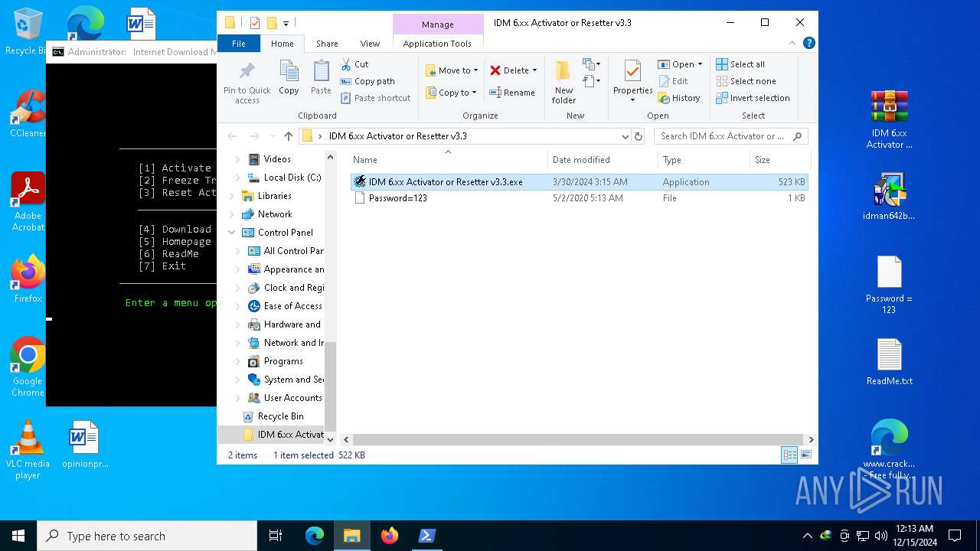Image resolution: width=980 pixels, height=551 pixels.
Task: Open Quick Access Toolbar customize dropdown
Action: click(286, 23)
